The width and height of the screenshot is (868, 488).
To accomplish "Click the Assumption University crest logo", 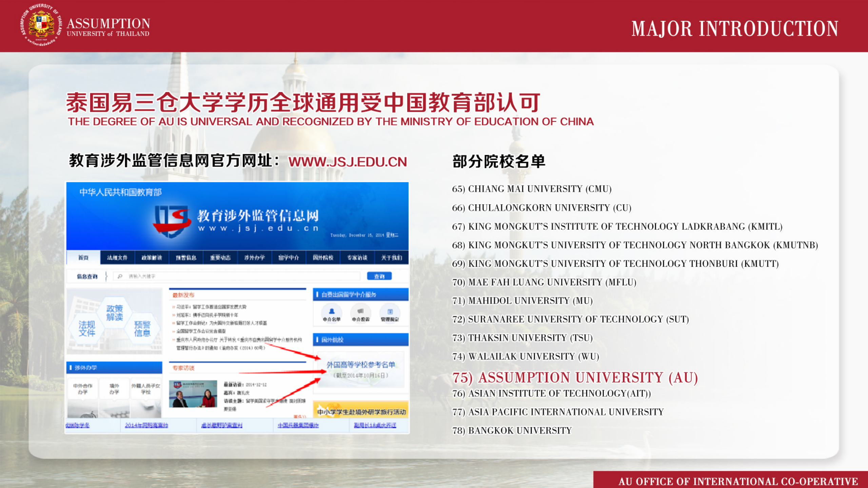I will 41,24.
